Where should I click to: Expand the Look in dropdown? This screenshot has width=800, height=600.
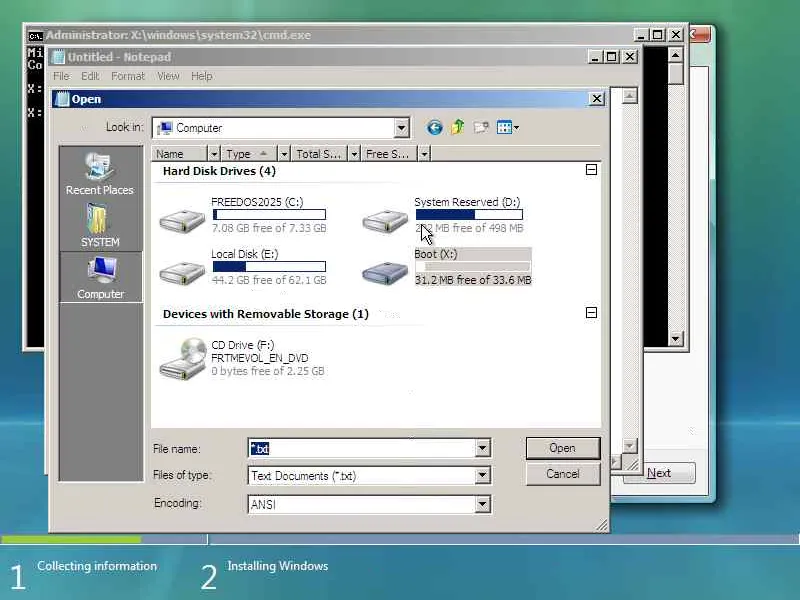click(402, 128)
